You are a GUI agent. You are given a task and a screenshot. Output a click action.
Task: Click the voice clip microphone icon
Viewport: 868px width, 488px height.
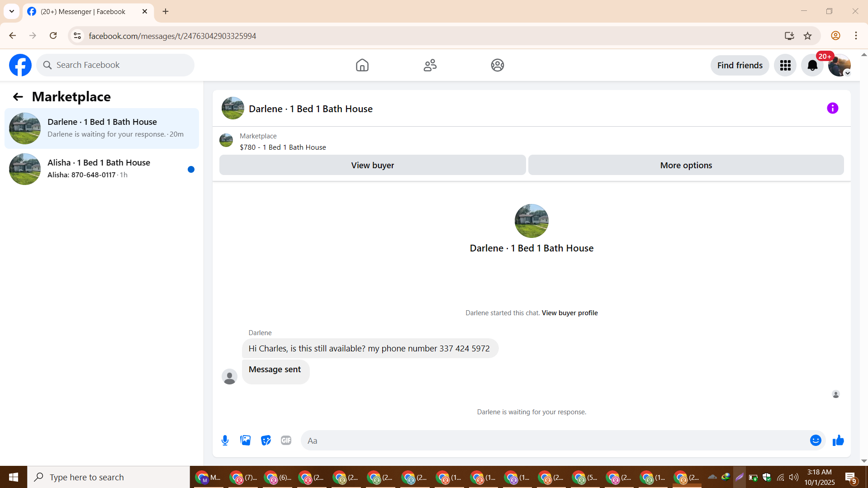point(225,441)
